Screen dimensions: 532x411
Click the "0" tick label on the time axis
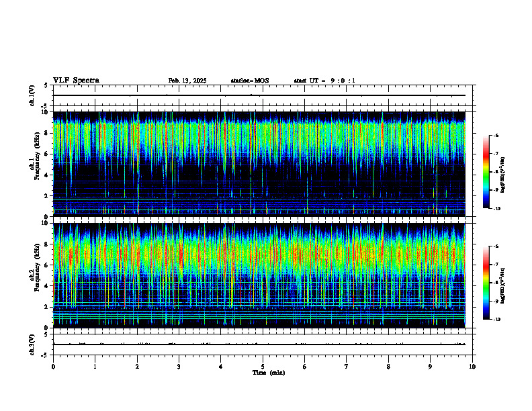coord(53,367)
